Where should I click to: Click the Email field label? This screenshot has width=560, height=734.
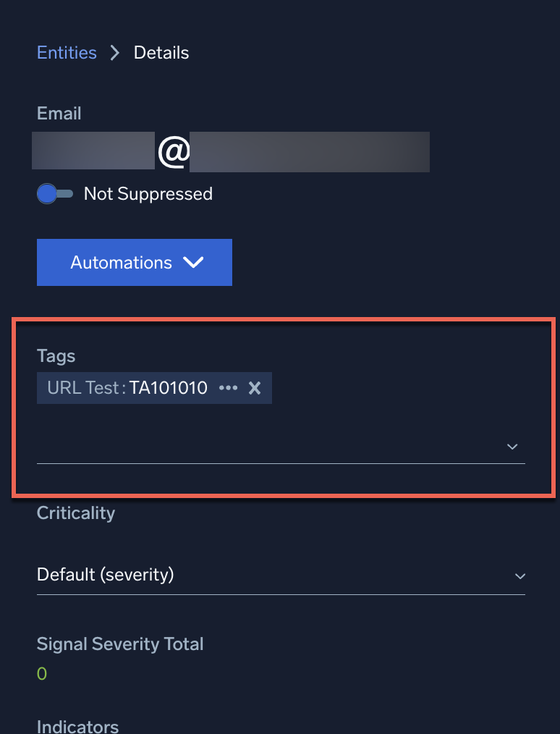(x=59, y=114)
